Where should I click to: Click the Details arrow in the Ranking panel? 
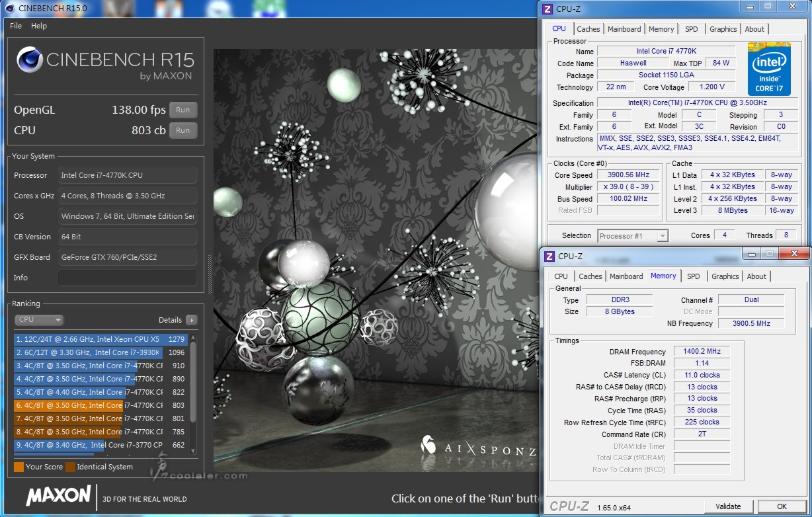191,320
